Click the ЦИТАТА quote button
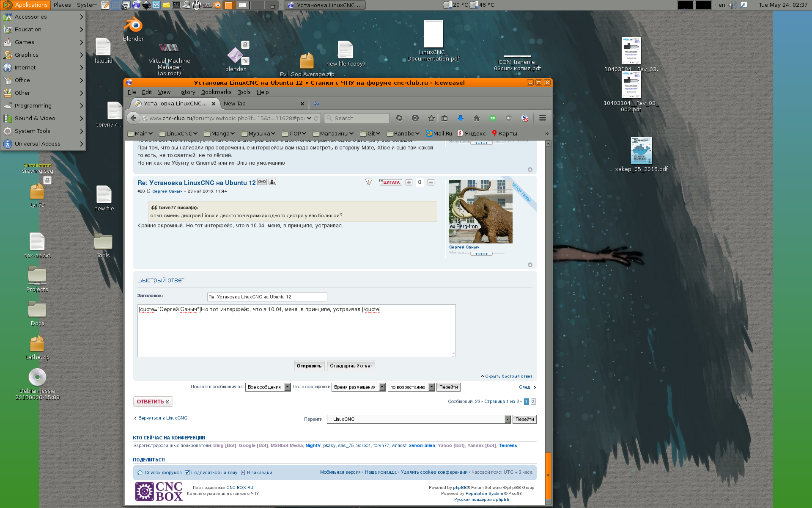This screenshot has width=812, height=508. pyautogui.click(x=390, y=182)
